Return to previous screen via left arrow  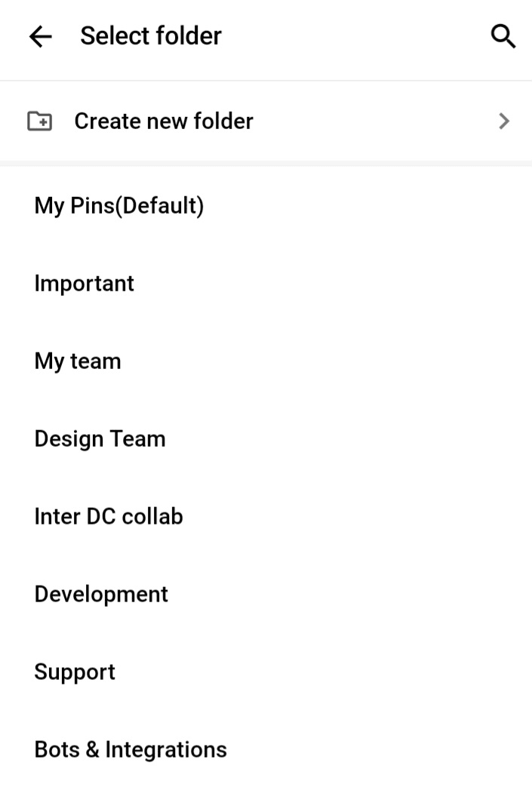[41, 37]
